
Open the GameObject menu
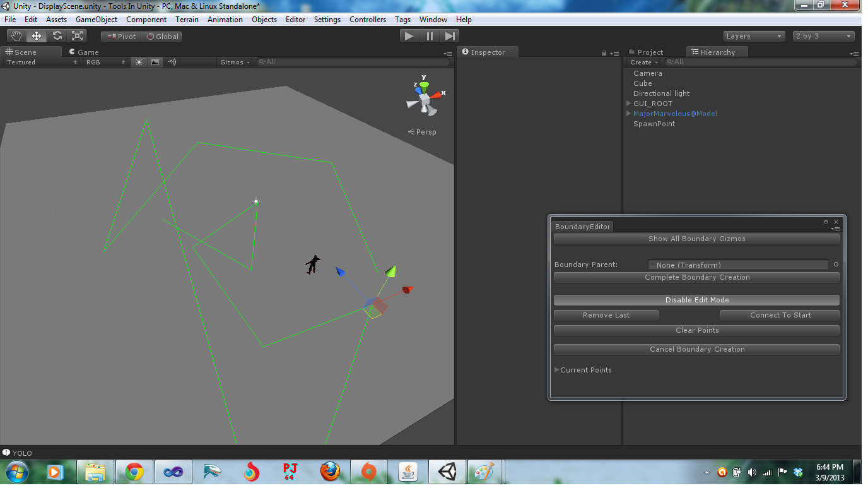(x=97, y=20)
